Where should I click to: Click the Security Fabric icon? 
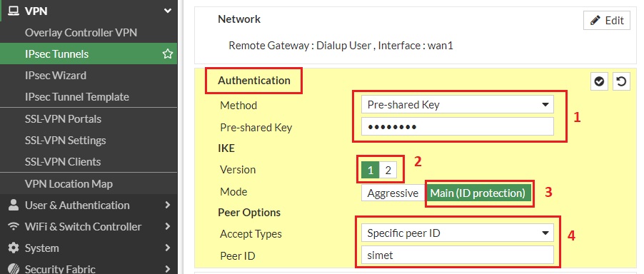pos(14,269)
